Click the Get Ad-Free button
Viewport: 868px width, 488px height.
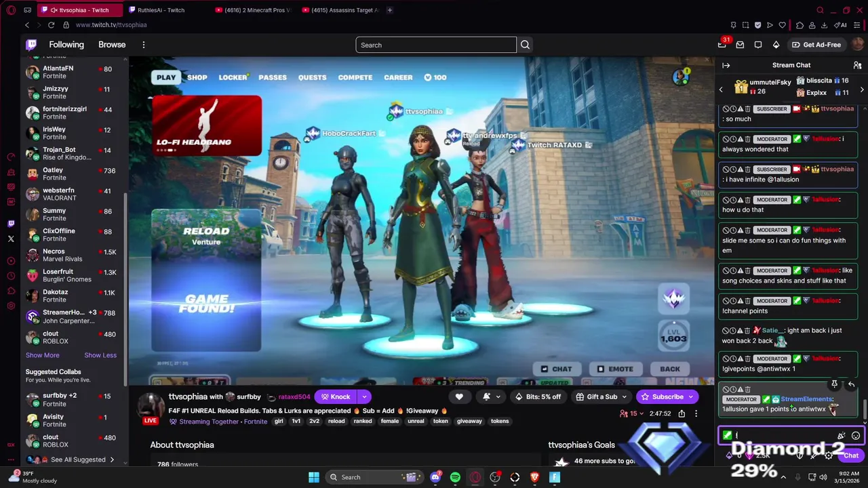[816, 45]
